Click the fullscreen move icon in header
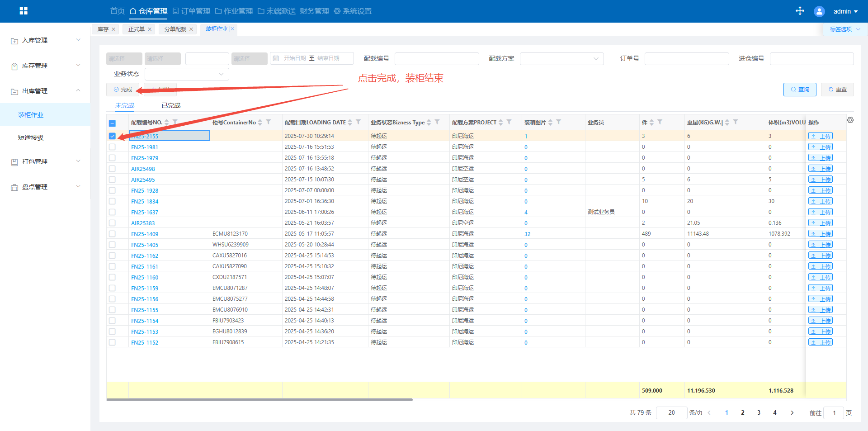Image resolution: width=868 pixels, height=431 pixels. (800, 11)
